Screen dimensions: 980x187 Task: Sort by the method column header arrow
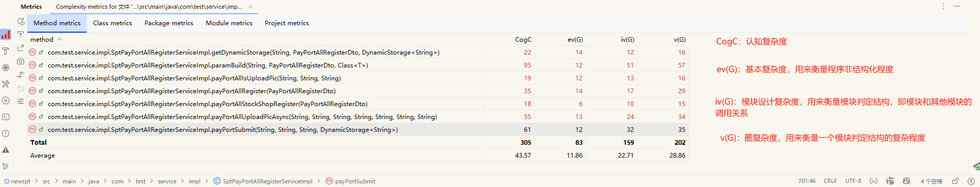(60, 40)
